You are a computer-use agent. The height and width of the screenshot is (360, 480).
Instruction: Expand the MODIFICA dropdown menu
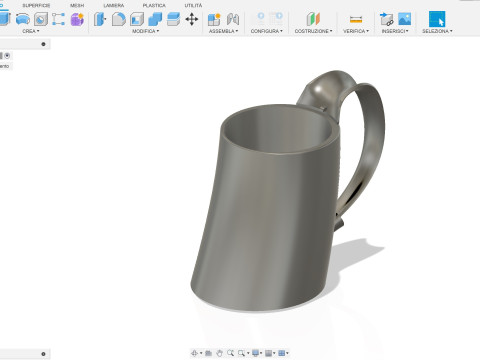(x=146, y=31)
